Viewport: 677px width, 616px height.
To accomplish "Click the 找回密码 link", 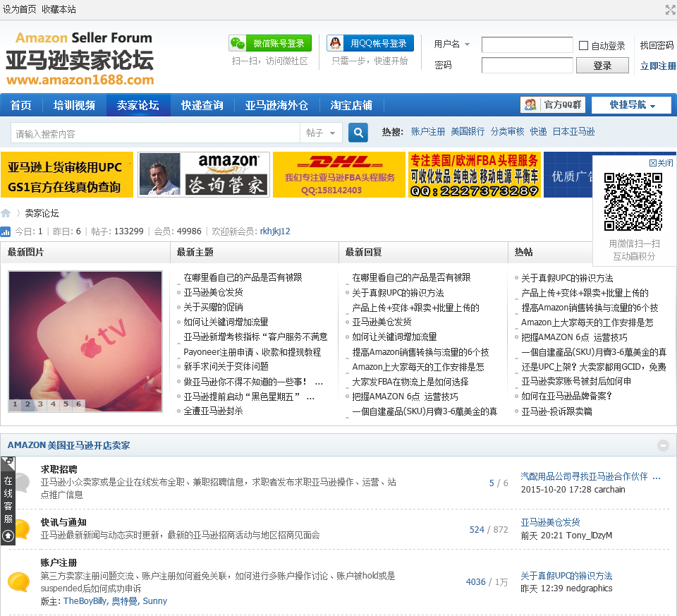I will [657, 45].
